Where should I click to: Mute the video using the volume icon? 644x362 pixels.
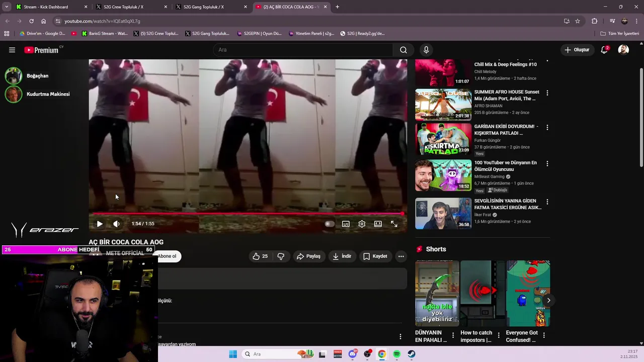[116, 224]
